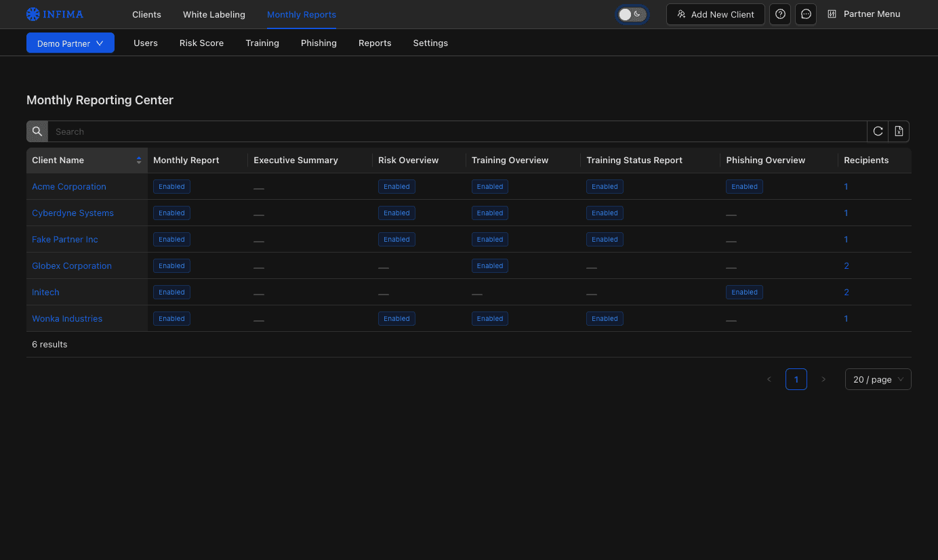
Task: Open the Partner Menu
Action: pyautogui.click(x=864, y=14)
